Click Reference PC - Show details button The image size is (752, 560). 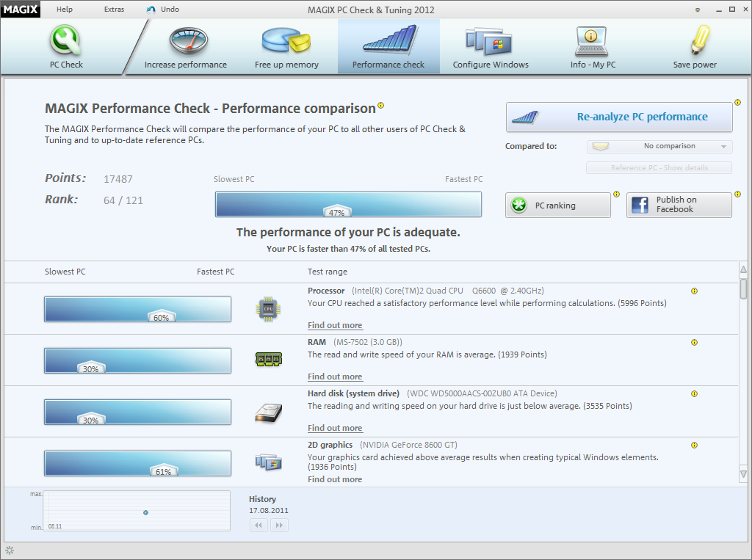[x=659, y=168]
